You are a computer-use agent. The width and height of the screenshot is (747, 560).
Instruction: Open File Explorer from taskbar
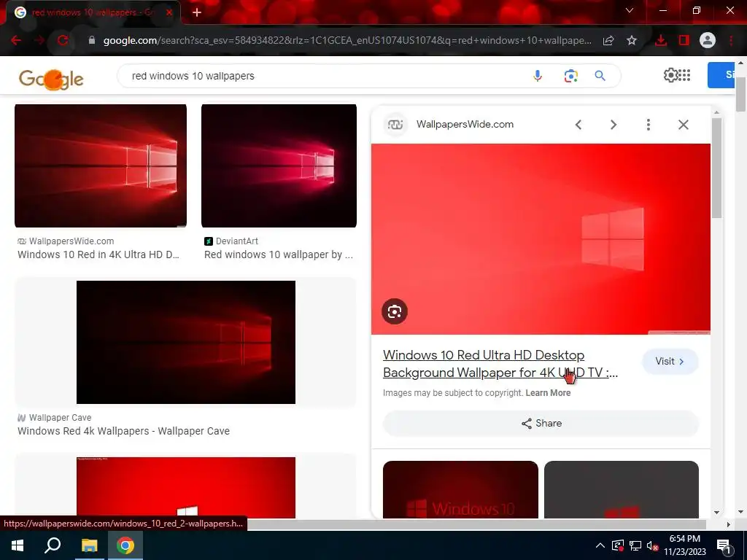[x=89, y=545]
